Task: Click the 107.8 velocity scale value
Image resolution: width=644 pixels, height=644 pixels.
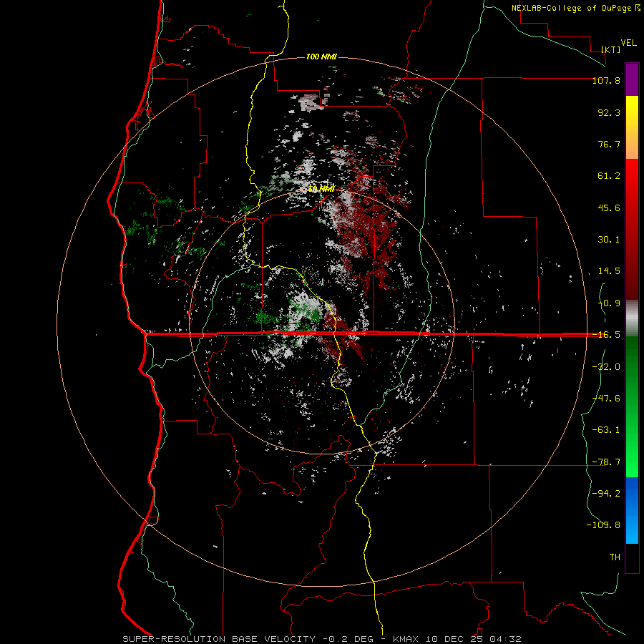Action: (x=606, y=80)
